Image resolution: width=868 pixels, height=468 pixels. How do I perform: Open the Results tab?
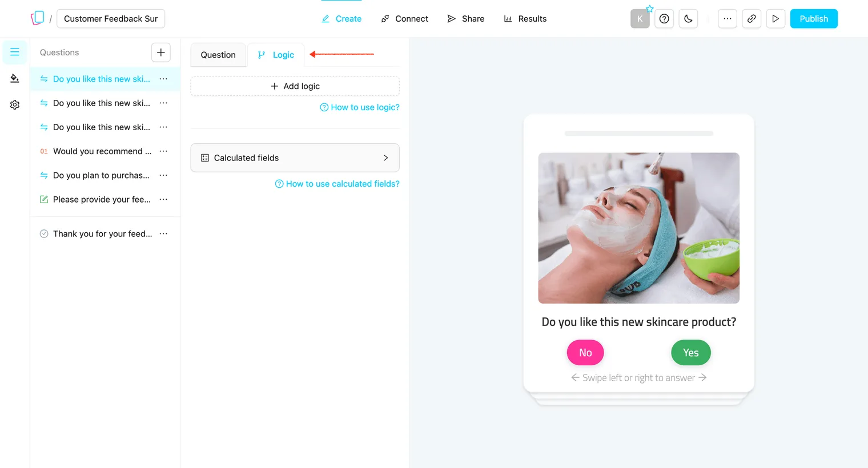[x=525, y=19]
